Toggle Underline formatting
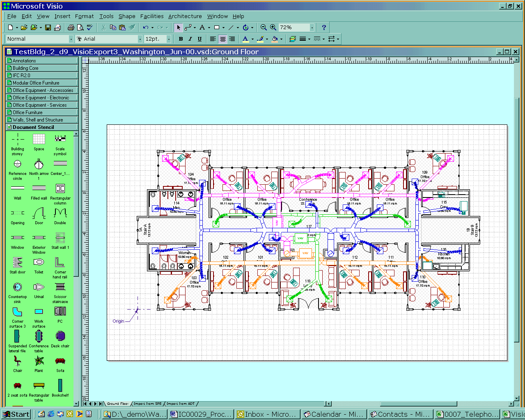This screenshot has height=420, width=525. (199, 39)
